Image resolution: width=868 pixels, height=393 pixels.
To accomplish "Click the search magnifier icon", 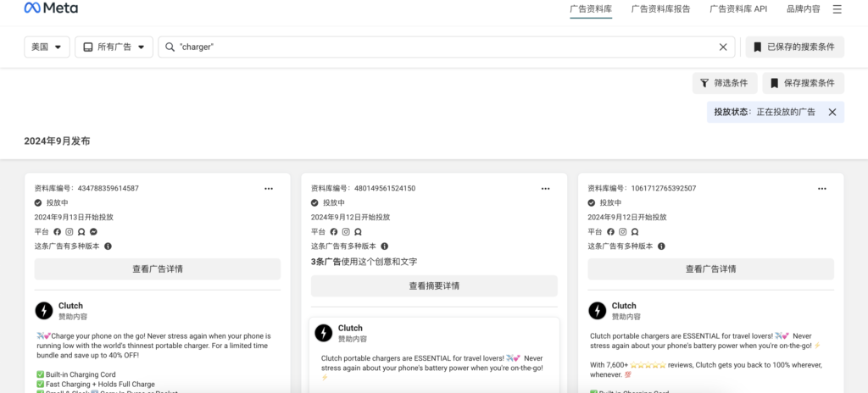I will pyautogui.click(x=170, y=47).
